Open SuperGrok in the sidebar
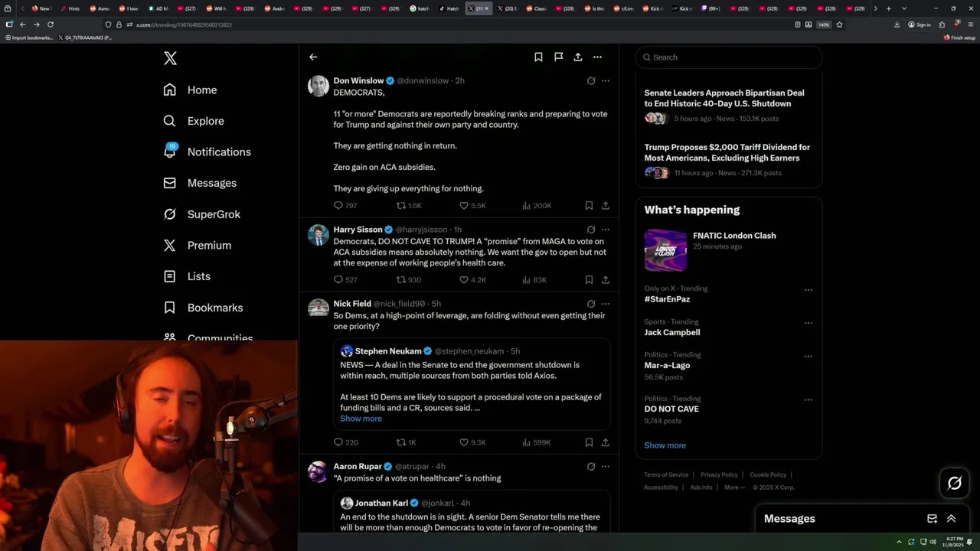 coord(202,214)
